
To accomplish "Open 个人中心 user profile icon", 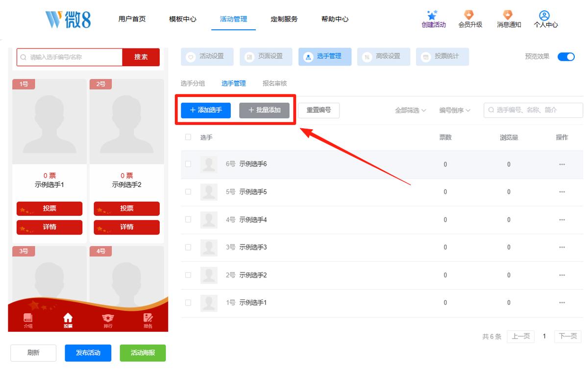I will [544, 15].
